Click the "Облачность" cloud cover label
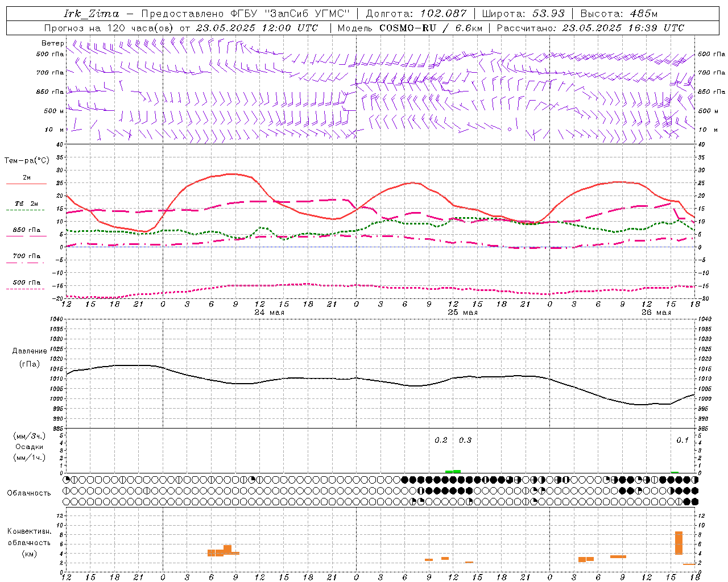 (x=29, y=493)
